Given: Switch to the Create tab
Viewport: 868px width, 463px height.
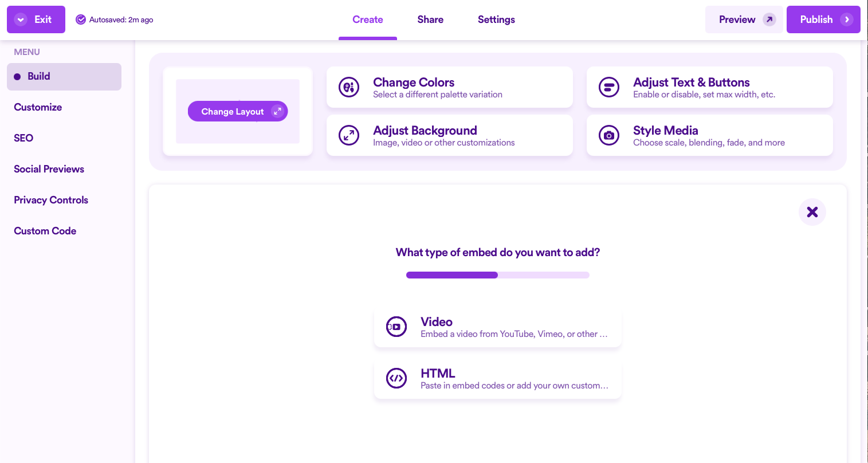Looking at the screenshot, I should [368, 19].
